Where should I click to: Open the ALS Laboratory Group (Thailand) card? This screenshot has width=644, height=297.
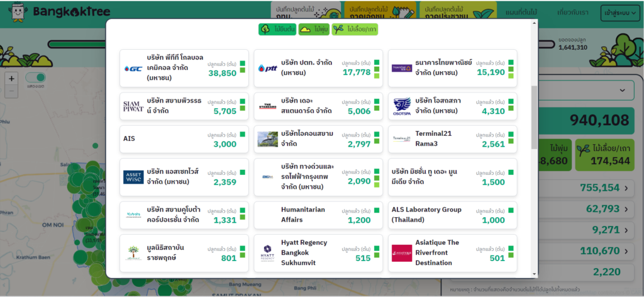[453, 215]
